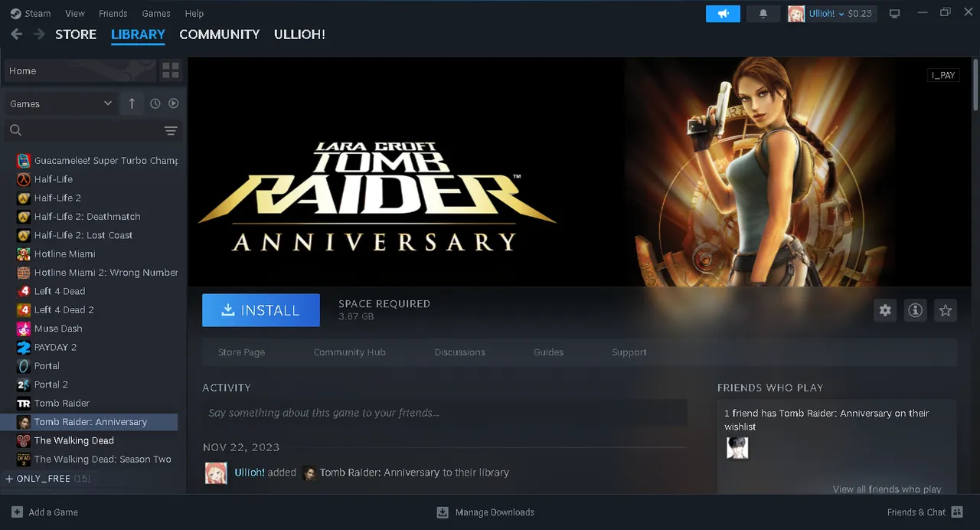
Task: Open the ULLIOH! profile tab
Action: (x=299, y=34)
